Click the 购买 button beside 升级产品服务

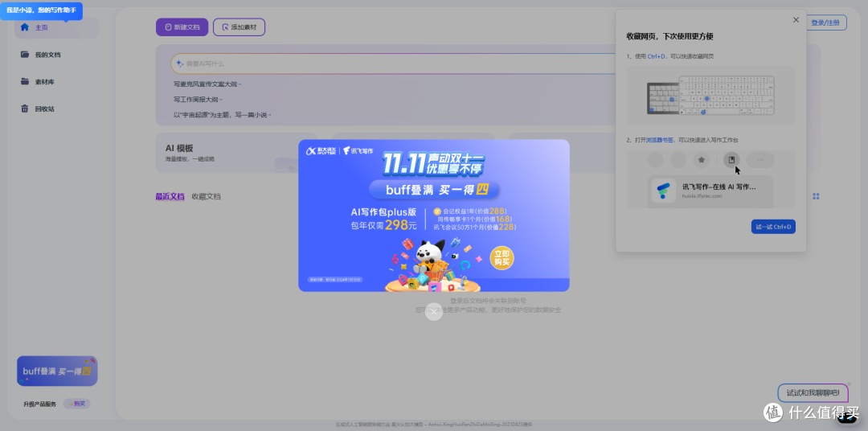click(77, 404)
